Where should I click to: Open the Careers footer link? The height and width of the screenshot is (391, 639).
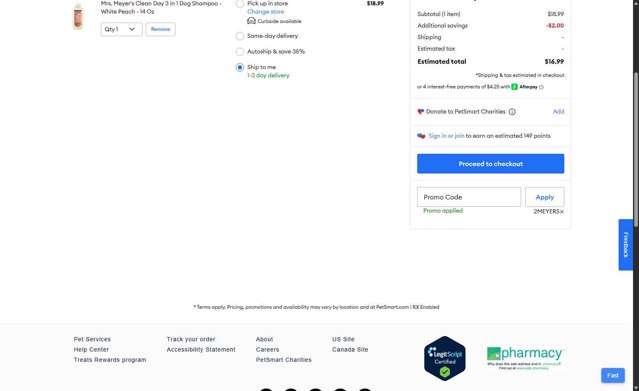(267, 349)
